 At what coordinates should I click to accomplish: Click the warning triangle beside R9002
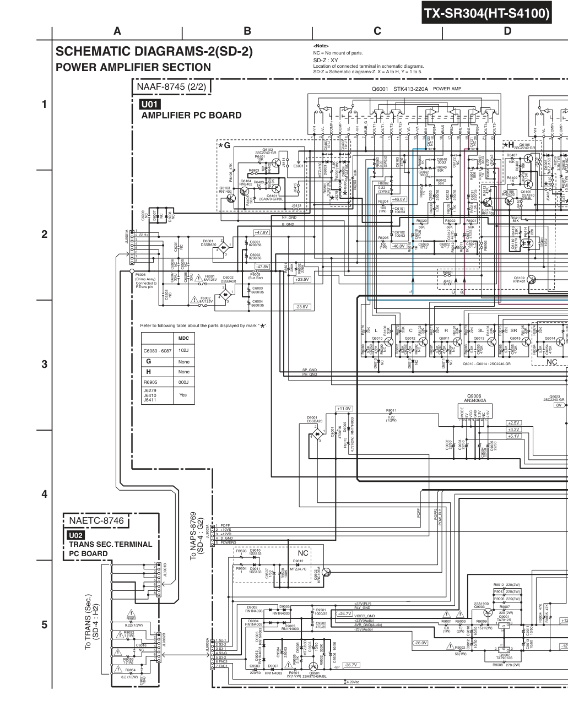pos(451,648)
